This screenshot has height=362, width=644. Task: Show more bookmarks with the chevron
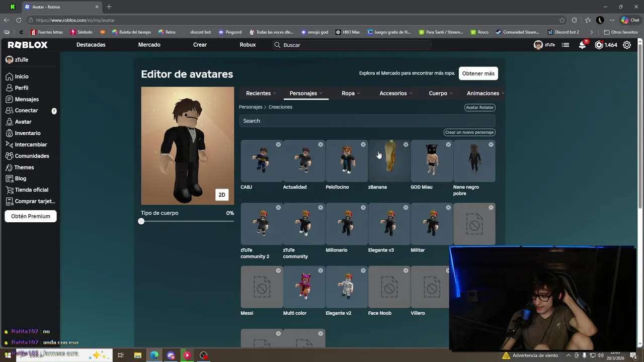(x=591, y=32)
